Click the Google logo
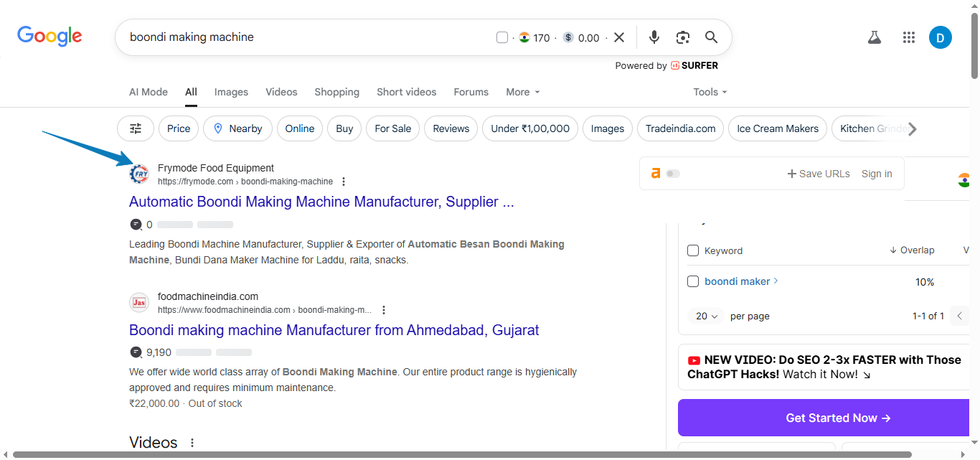The height and width of the screenshot is (460, 980). coord(50,37)
